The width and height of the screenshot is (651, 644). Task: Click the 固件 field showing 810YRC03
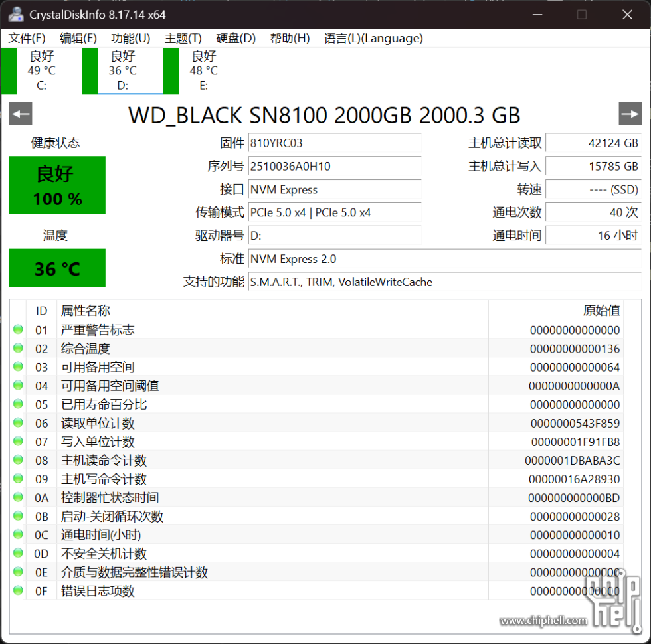coord(335,143)
